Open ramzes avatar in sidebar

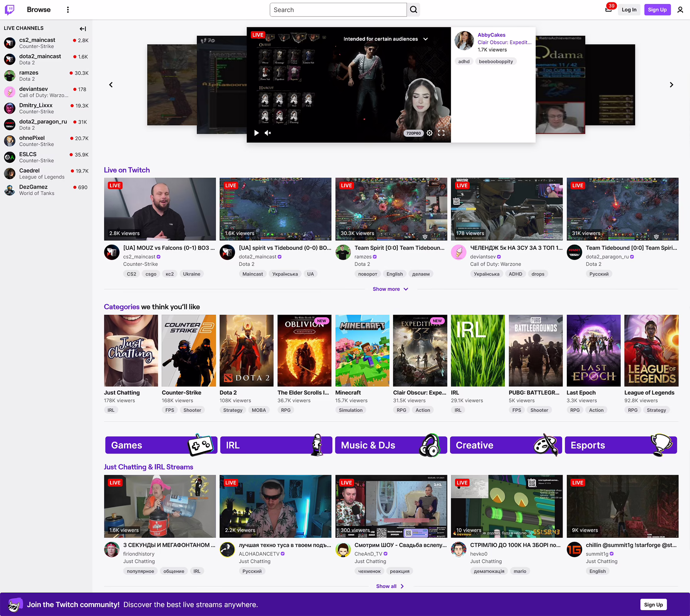pos(10,75)
